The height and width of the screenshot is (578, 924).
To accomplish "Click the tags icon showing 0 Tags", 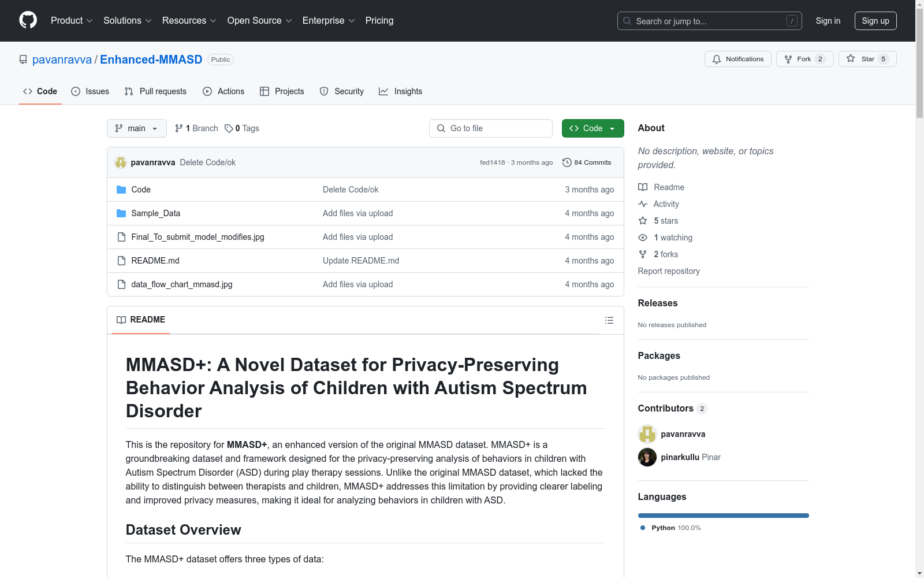I will click(x=229, y=128).
